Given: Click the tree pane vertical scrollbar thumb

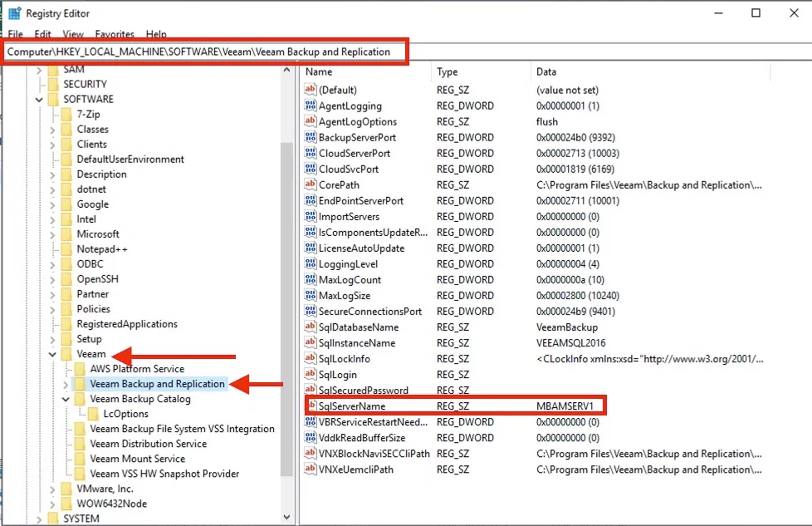Looking at the screenshot, I should click(287, 309).
